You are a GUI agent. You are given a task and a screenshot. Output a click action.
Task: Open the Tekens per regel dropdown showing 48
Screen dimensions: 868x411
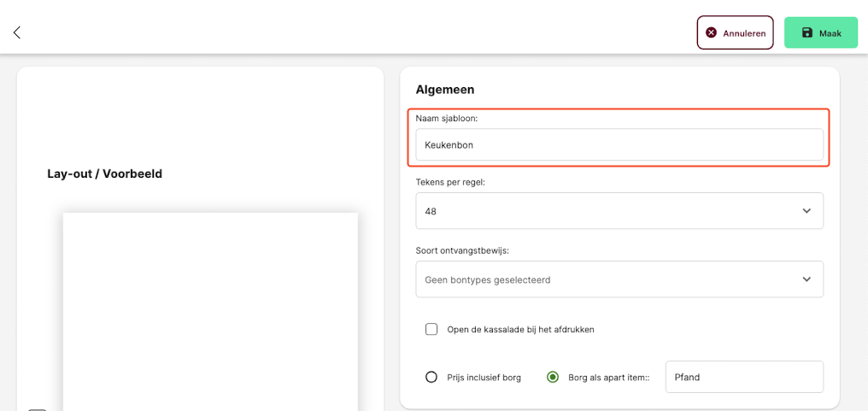(619, 210)
